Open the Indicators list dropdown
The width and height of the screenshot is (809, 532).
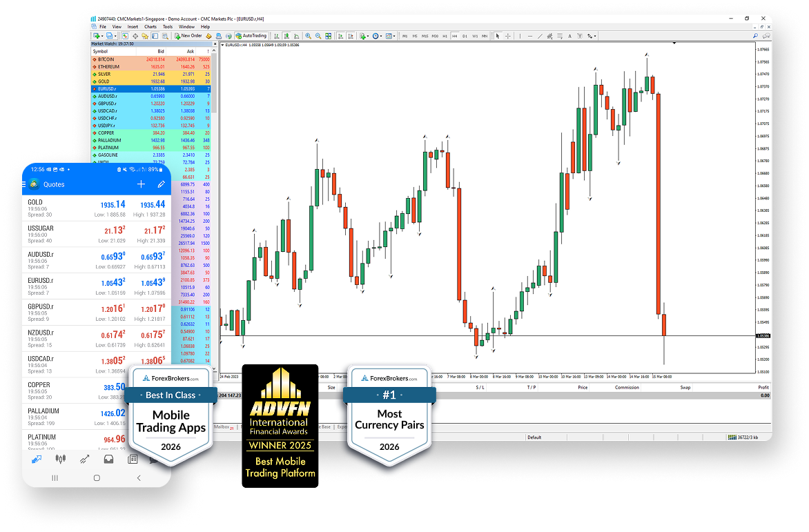(x=364, y=36)
